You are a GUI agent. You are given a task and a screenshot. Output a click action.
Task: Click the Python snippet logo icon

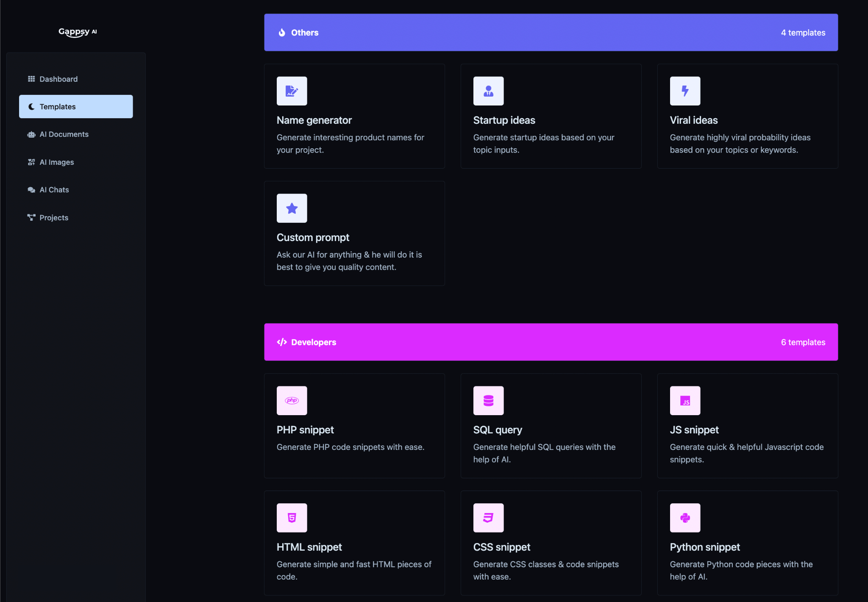[685, 518]
